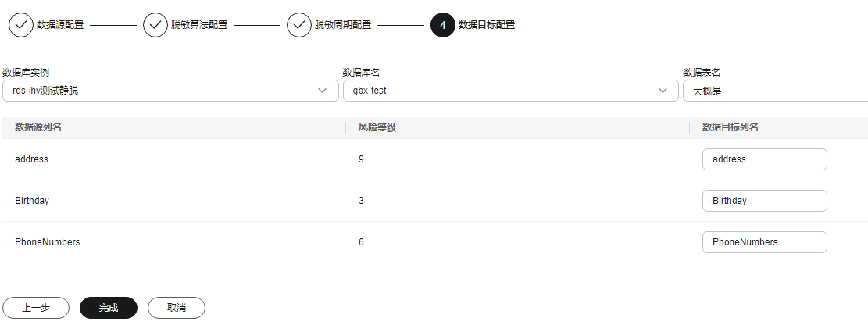Image resolution: width=868 pixels, height=325 pixels.
Task: Click the 脱敏算法配置 step checkmark icon
Action: (155, 25)
